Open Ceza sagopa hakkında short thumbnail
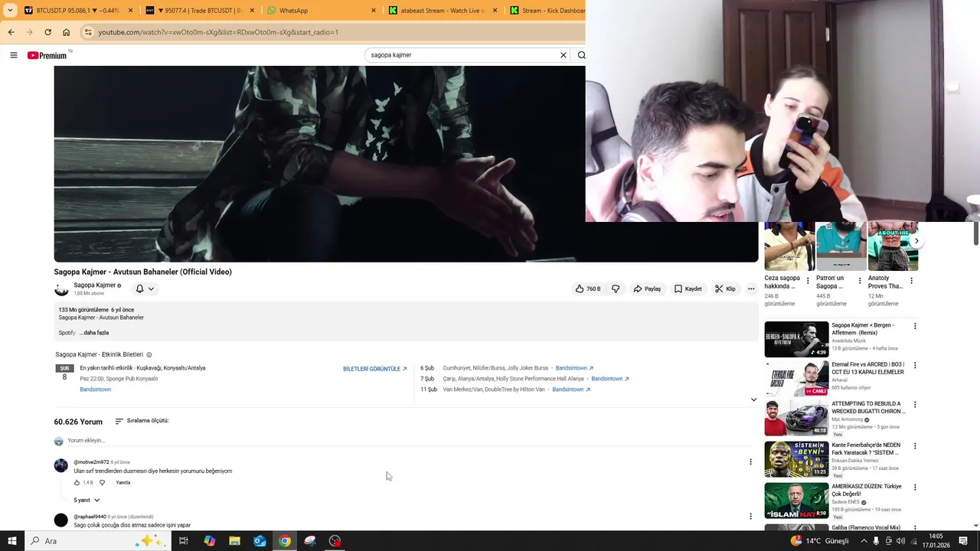The height and width of the screenshot is (551, 980). point(789,246)
